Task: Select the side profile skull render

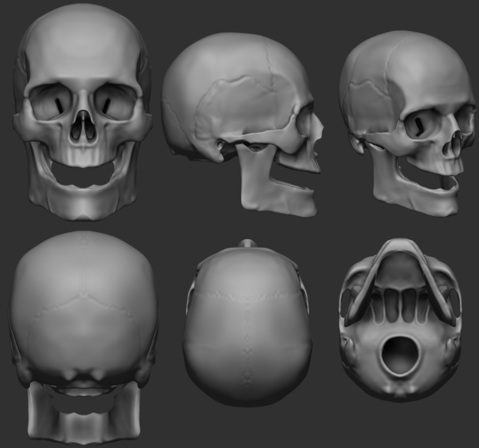Action: coord(242,125)
